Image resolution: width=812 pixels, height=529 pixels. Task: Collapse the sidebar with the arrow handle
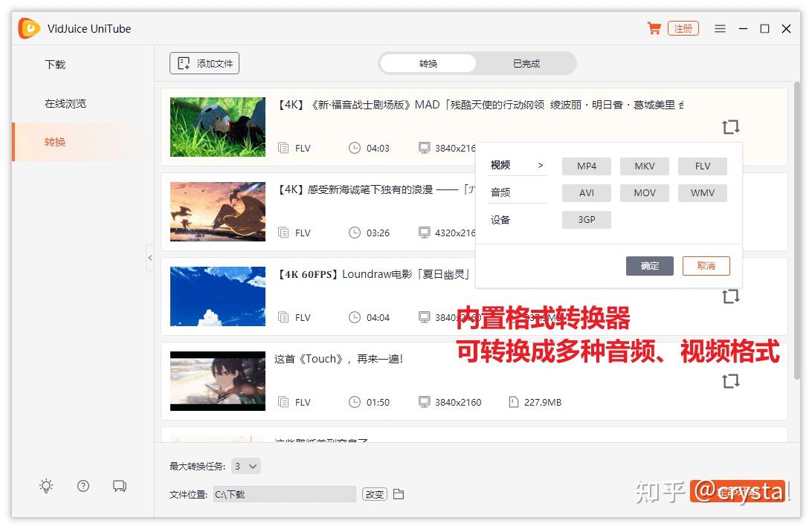point(150,258)
